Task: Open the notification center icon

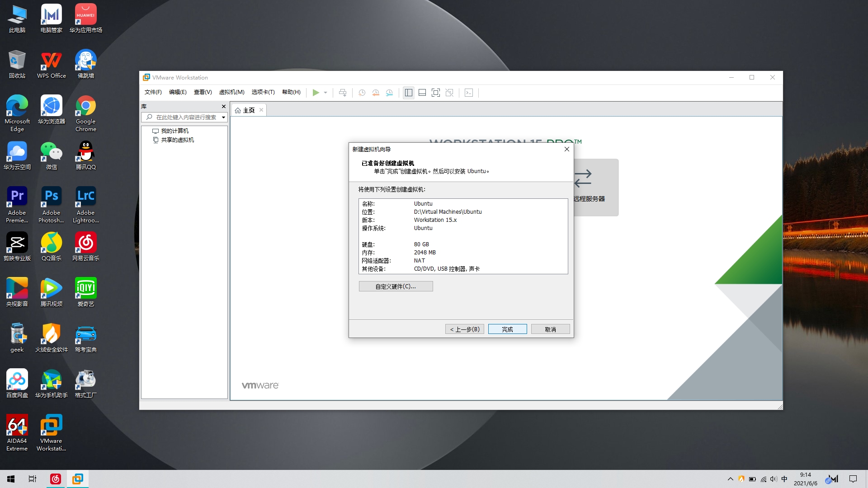Action: 853,479
